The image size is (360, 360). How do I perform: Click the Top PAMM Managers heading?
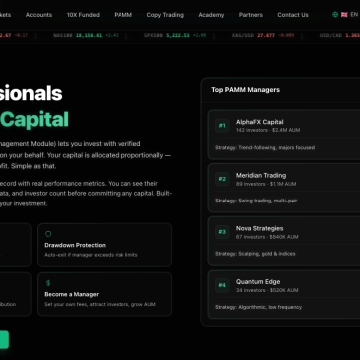[245, 90]
